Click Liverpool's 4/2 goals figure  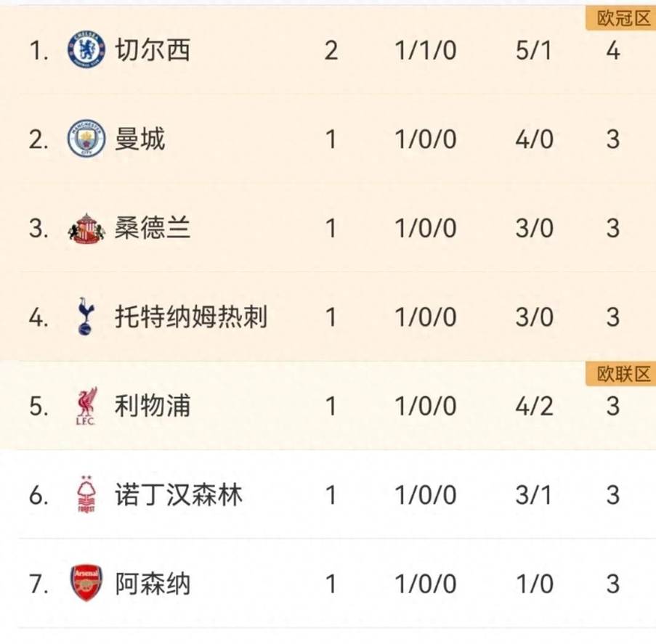pos(533,407)
